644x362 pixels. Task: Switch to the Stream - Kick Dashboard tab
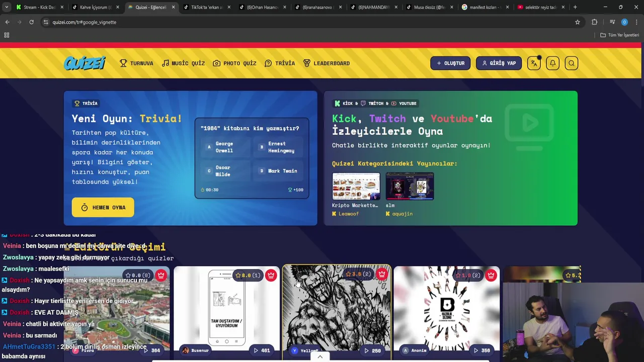tap(40, 7)
